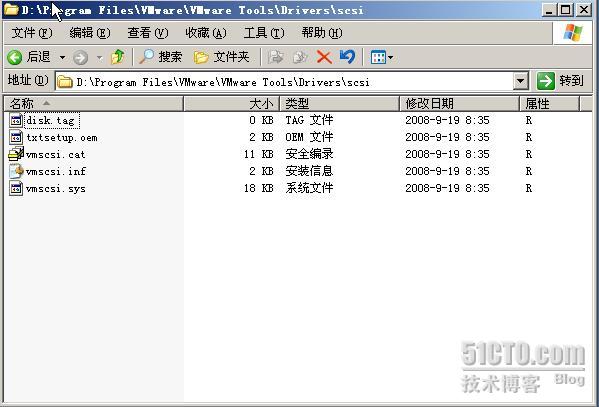Select the vmscsi.sys file icon
599x407 pixels.
(16, 188)
